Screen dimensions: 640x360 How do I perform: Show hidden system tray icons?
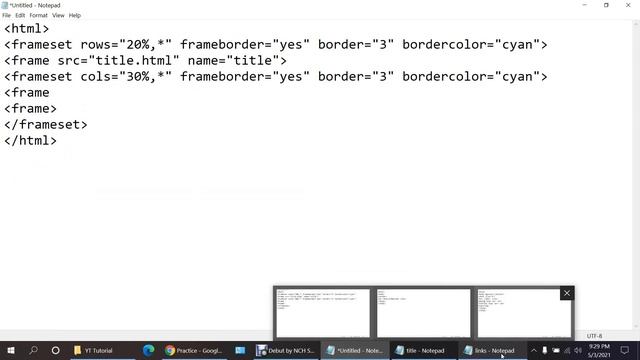533,350
